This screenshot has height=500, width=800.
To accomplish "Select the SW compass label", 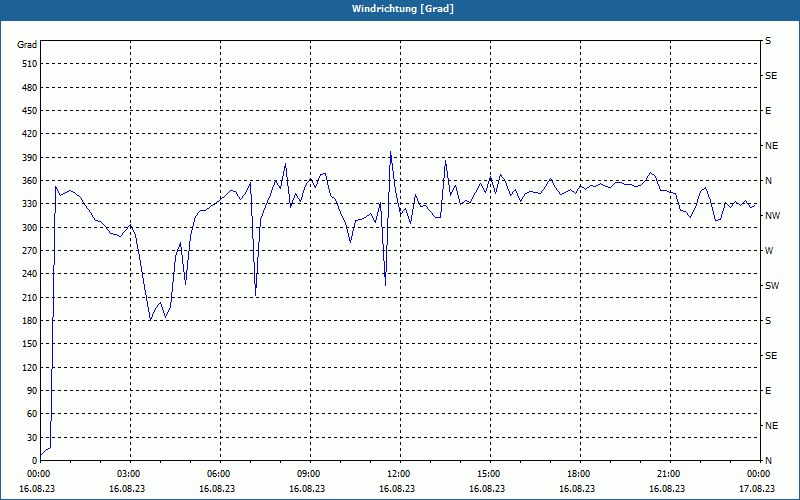I will tap(772, 286).
